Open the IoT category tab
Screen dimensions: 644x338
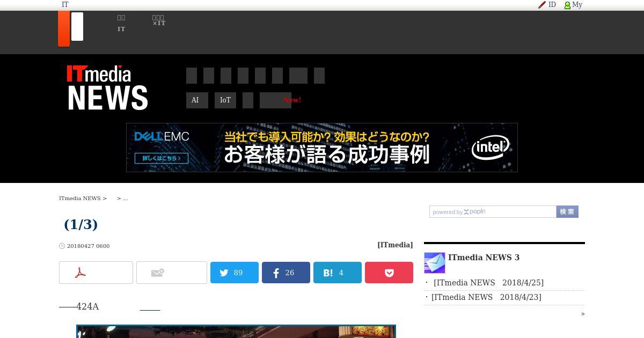225,100
